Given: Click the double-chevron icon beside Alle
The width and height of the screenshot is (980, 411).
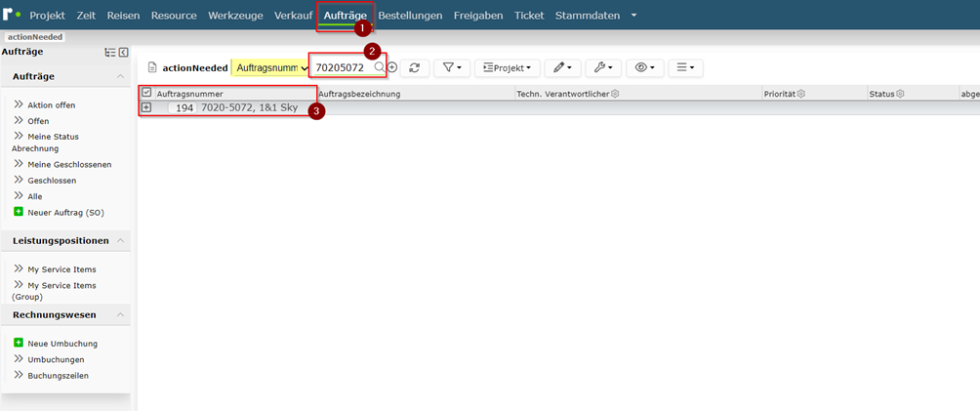Looking at the screenshot, I should [19, 196].
